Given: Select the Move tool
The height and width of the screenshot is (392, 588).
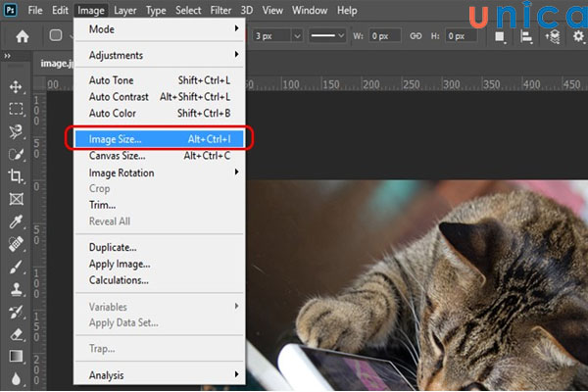Looking at the screenshot, I should 16,86.
